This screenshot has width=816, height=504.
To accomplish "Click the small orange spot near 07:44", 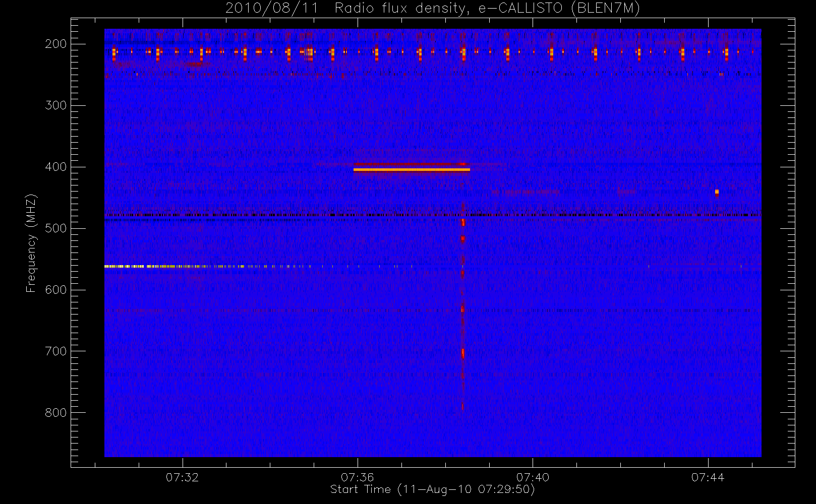I will 717,192.
